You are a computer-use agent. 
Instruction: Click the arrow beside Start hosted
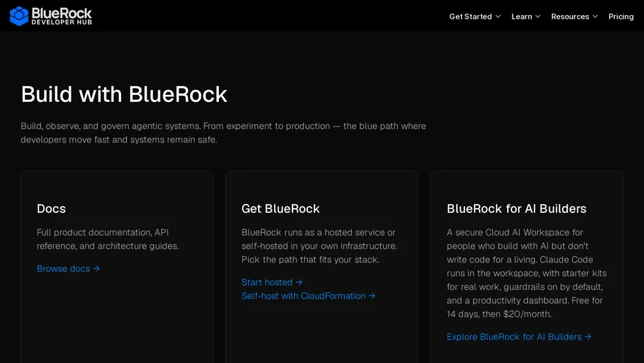pos(299,282)
